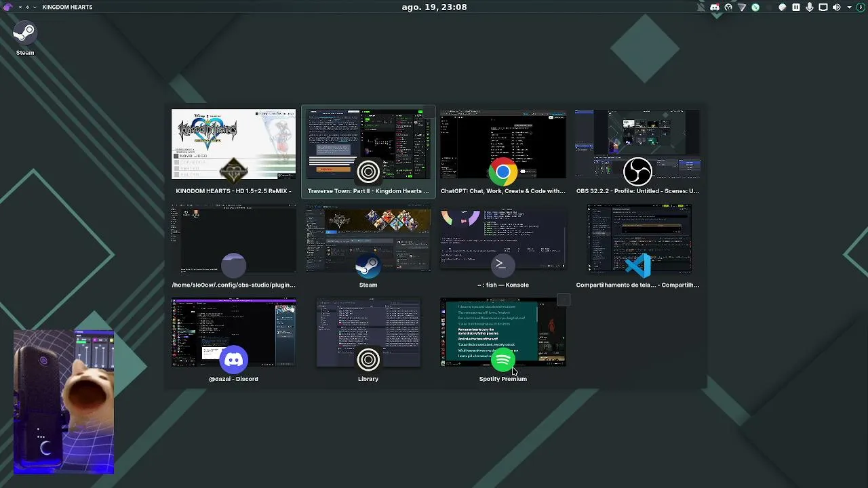868x488 pixels.
Task: Click the 'Library' window label
Action: 368,379
